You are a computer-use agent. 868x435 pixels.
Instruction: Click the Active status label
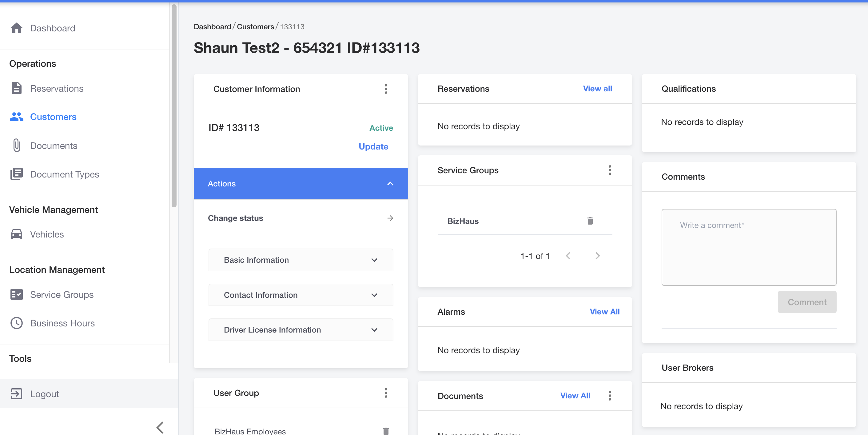[381, 128]
